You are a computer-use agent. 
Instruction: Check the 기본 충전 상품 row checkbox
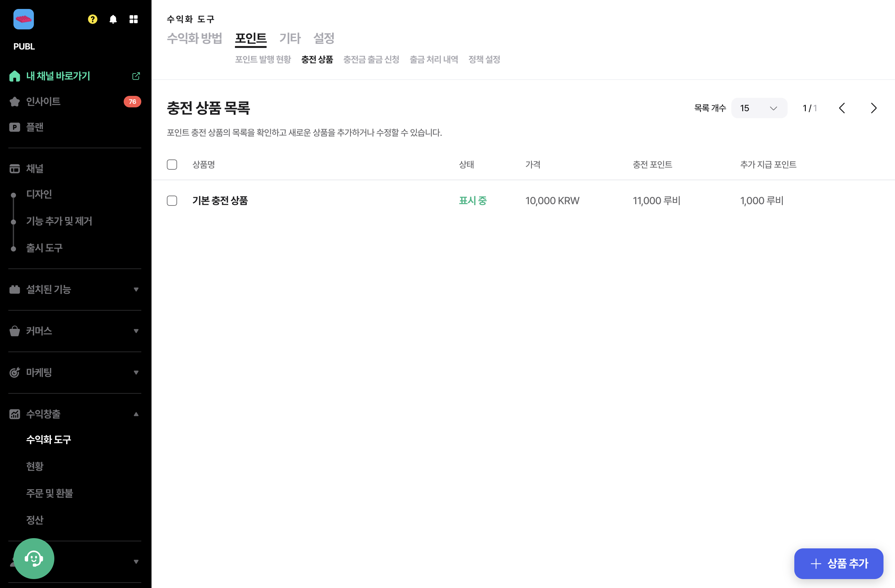tap(172, 201)
